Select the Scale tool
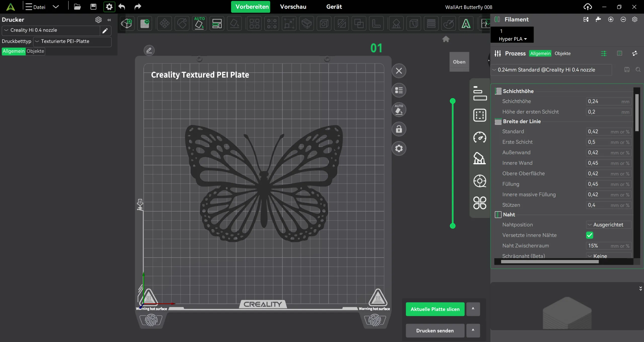The height and width of the screenshot is (342, 644). (x=289, y=23)
